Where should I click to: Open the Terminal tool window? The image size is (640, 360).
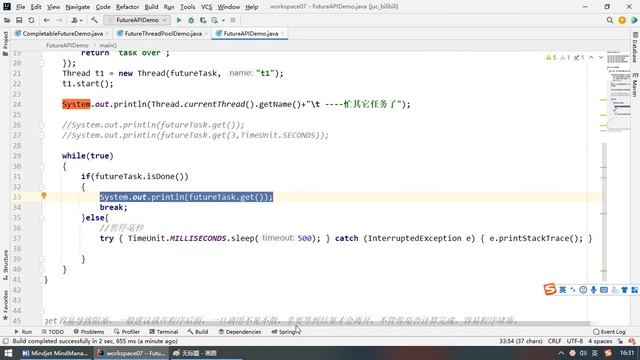click(x=164, y=332)
